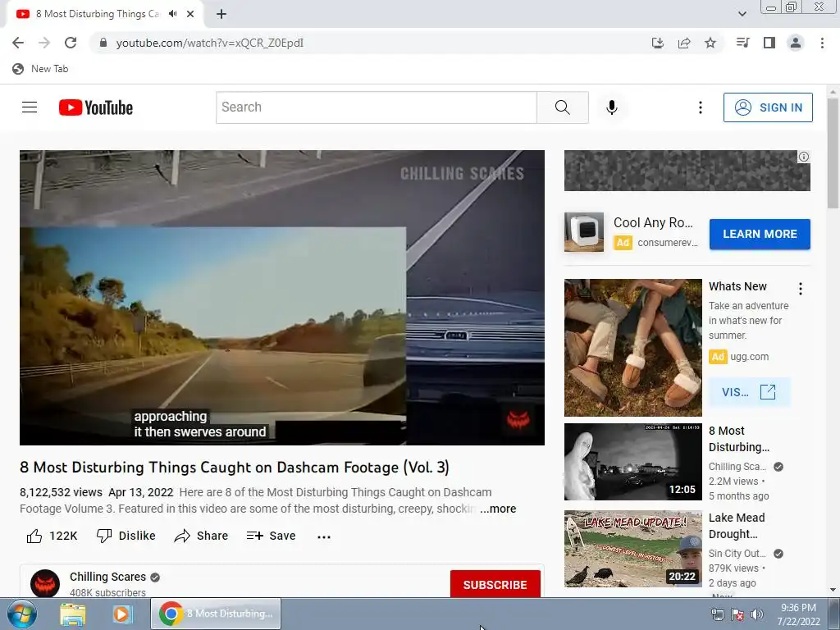840x630 pixels.
Task: Save the video to a playlist
Action: point(271,536)
